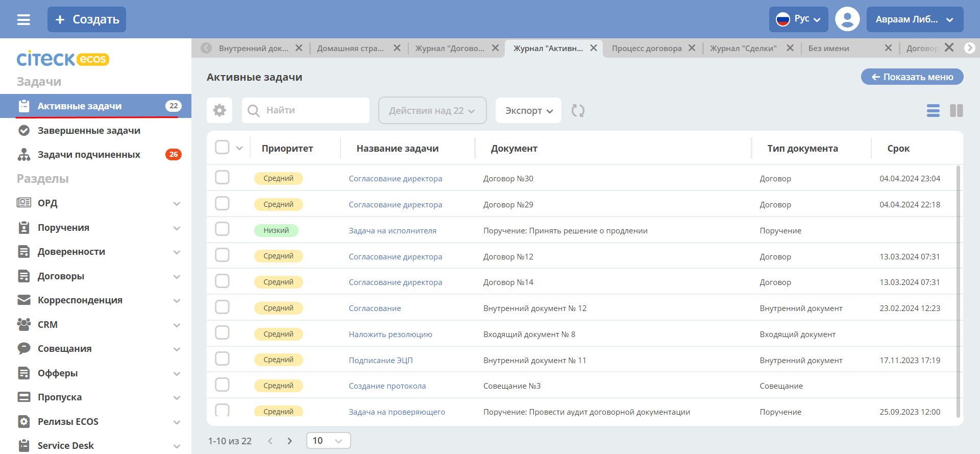Click the table vertical scrollbar

coord(958,291)
